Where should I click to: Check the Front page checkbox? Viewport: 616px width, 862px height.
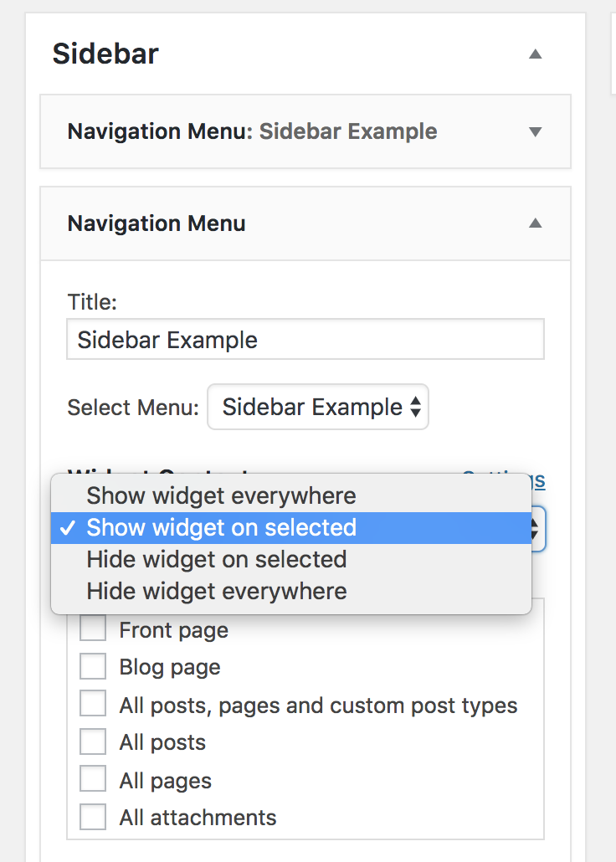[92, 628]
